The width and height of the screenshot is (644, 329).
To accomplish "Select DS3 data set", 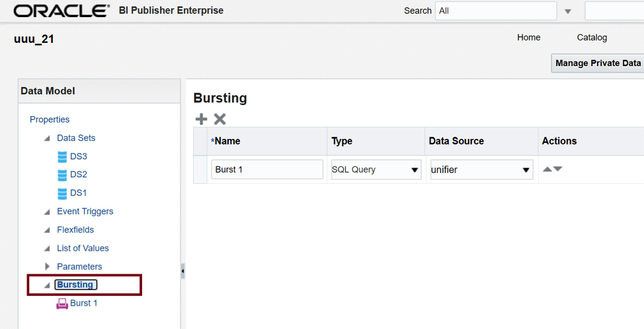I will [79, 157].
